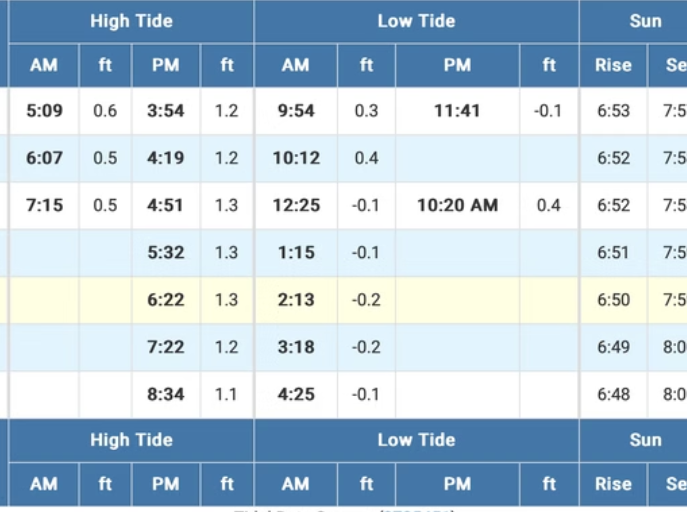Click the 5:32 PM high tide time

click(165, 253)
